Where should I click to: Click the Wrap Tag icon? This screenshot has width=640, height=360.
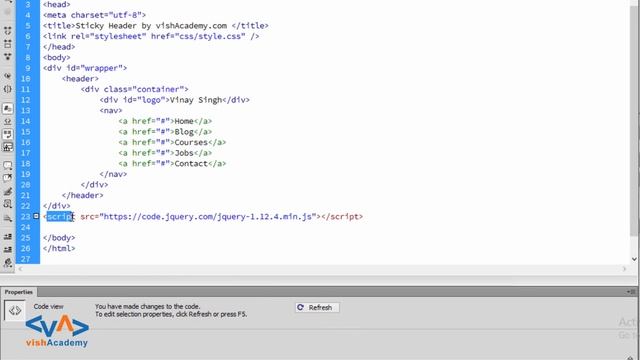point(7,191)
